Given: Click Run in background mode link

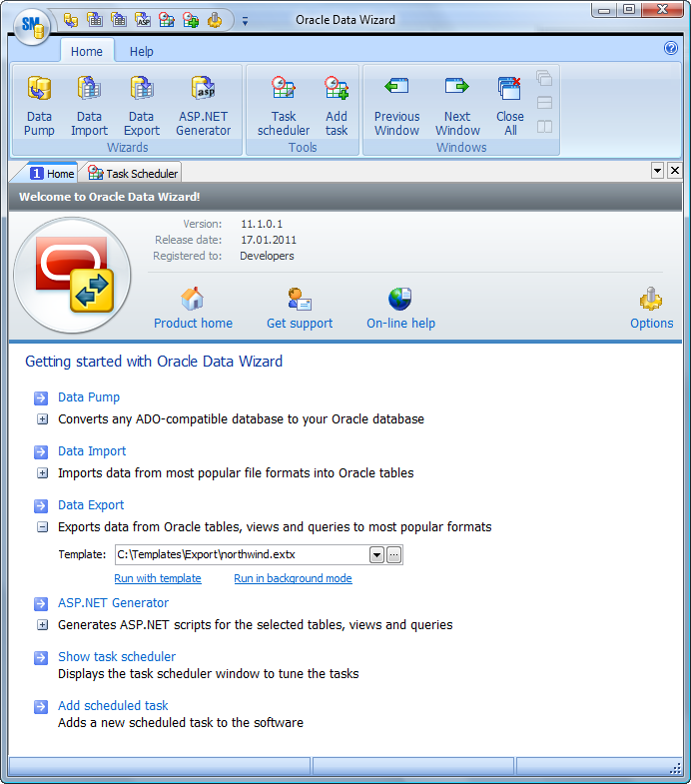Looking at the screenshot, I should coord(293,578).
